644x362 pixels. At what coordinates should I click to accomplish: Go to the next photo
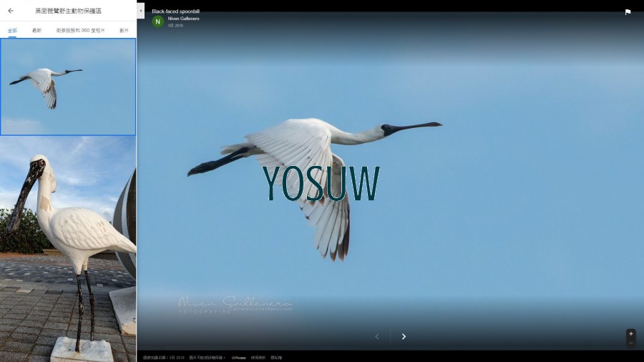click(x=404, y=336)
